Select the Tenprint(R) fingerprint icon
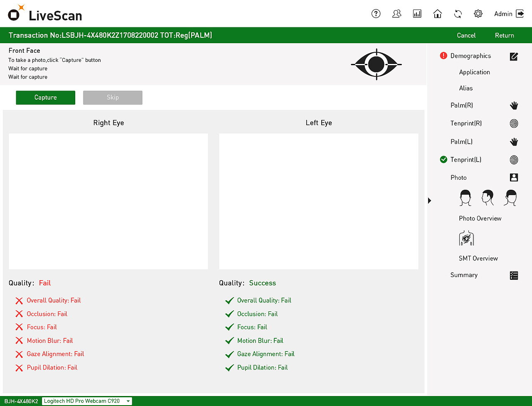The width and height of the screenshot is (532, 406). coord(514,123)
